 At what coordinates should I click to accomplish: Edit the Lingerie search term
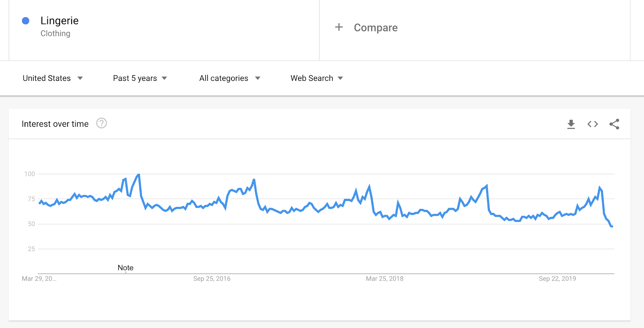[x=60, y=21]
